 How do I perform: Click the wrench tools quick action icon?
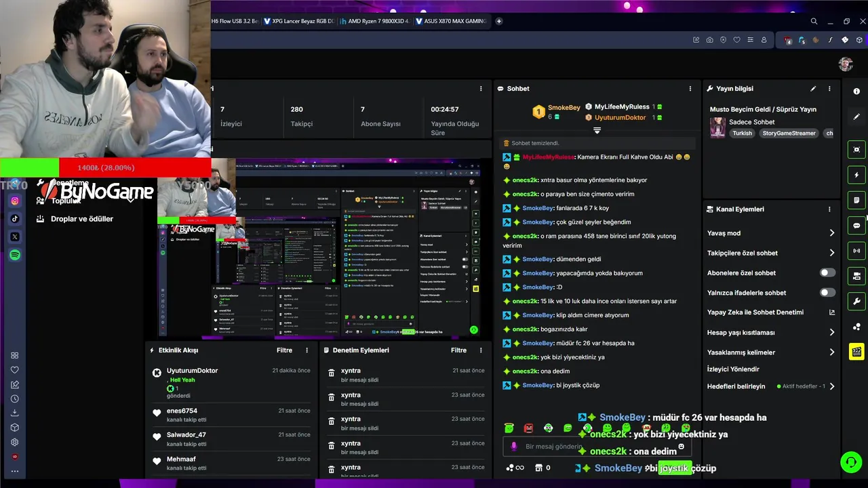tap(856, 302)
